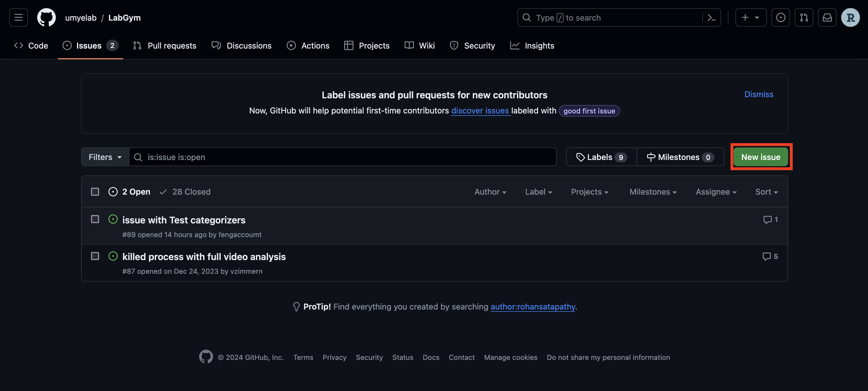Viewport: 868px width, 391px height.
Task: Open the Issues tab
Action: (x=90, y=46)
